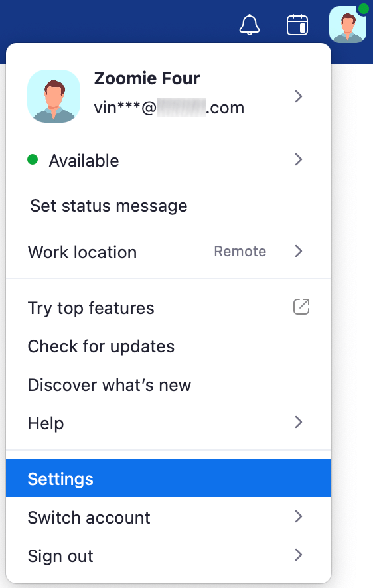Viewport: 373px width, 588px height.
Task: Expand the Sign out chevron
Action: click(x=299, y=555)
